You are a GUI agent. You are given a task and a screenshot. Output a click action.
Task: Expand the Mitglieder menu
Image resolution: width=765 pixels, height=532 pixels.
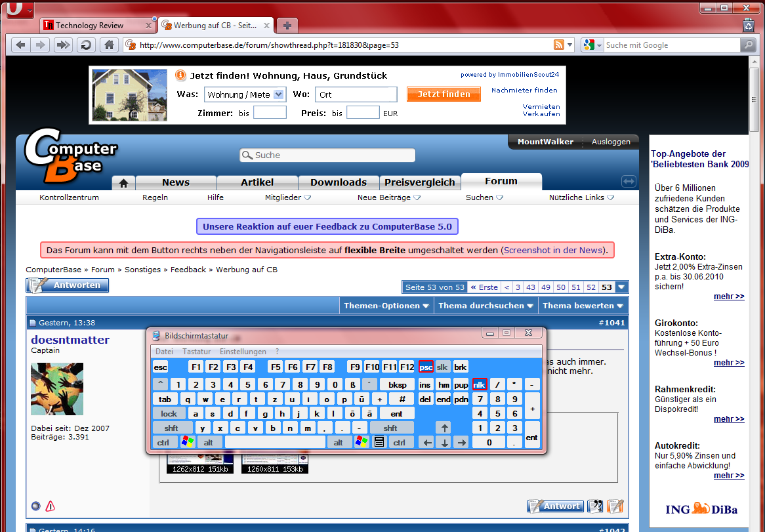(288, 197)
